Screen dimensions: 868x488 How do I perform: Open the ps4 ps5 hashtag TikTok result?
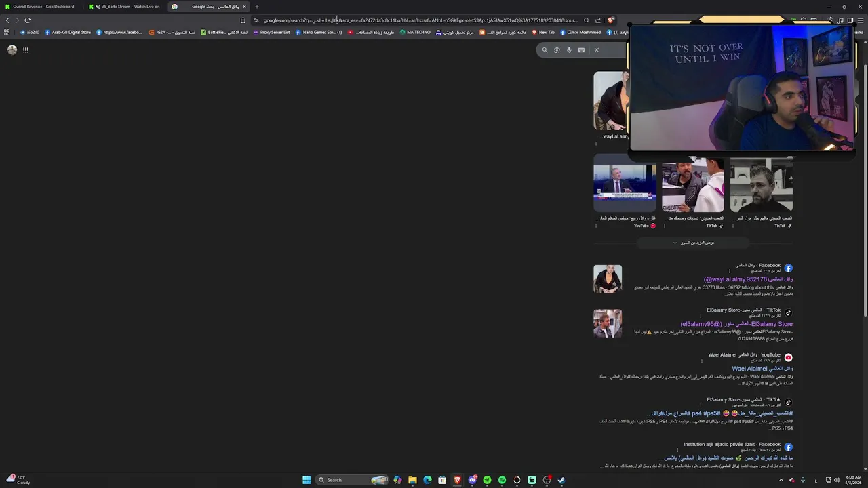pos(719,413)
